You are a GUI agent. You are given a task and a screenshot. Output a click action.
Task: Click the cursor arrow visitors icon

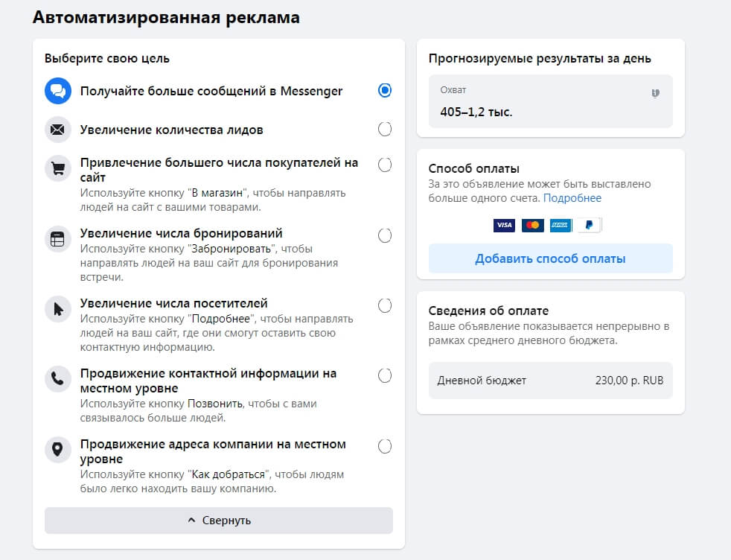(x=58, y=309)
